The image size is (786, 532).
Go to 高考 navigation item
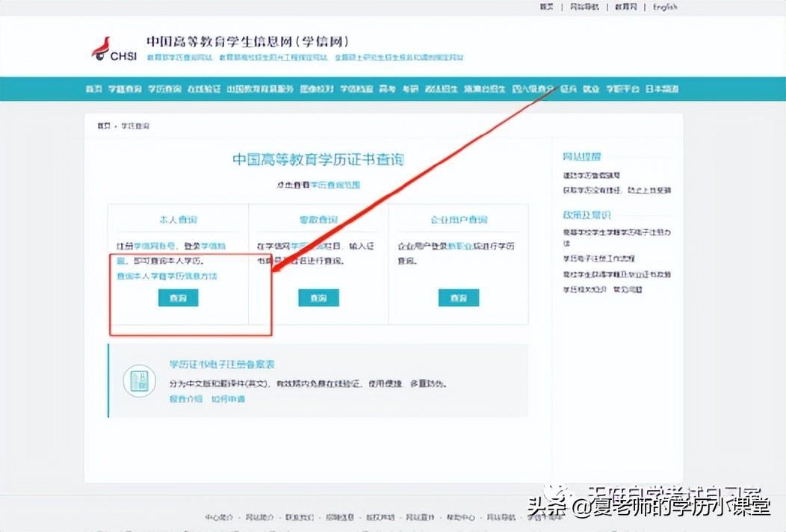(x=387, y=89)
